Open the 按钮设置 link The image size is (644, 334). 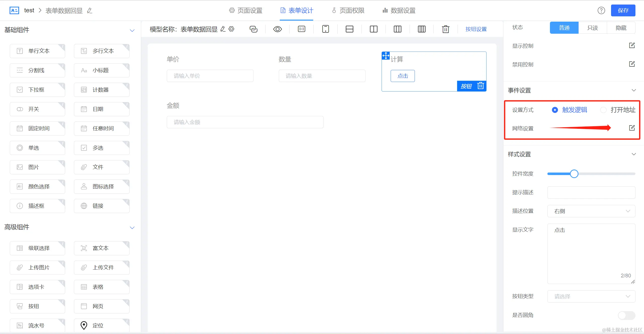[476, 29]
